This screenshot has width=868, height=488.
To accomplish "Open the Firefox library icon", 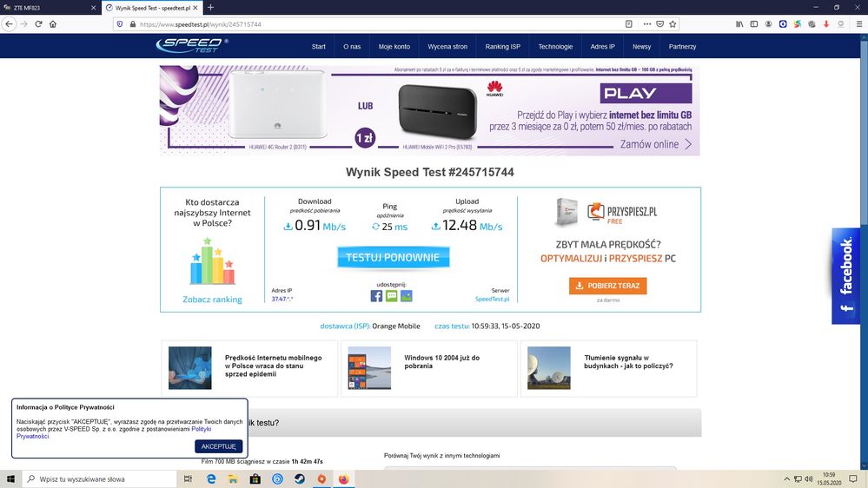I will (x=739, y=24).
